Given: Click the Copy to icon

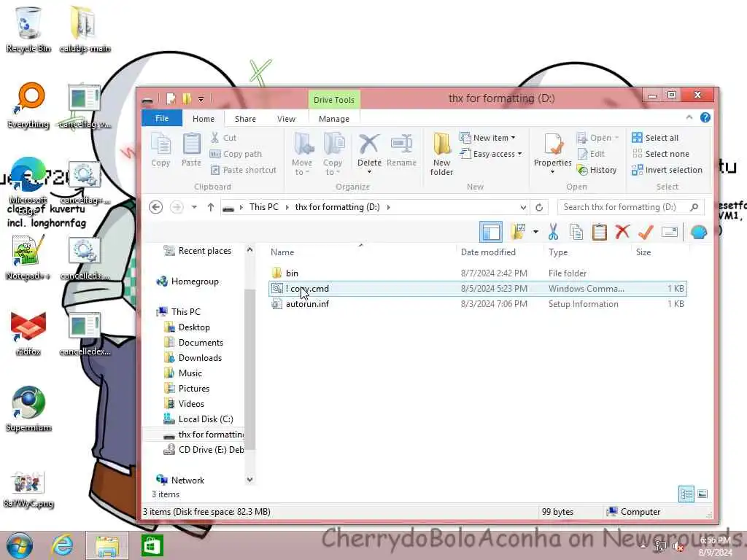Looking at the screenshot, I should [x=333, y=154].
